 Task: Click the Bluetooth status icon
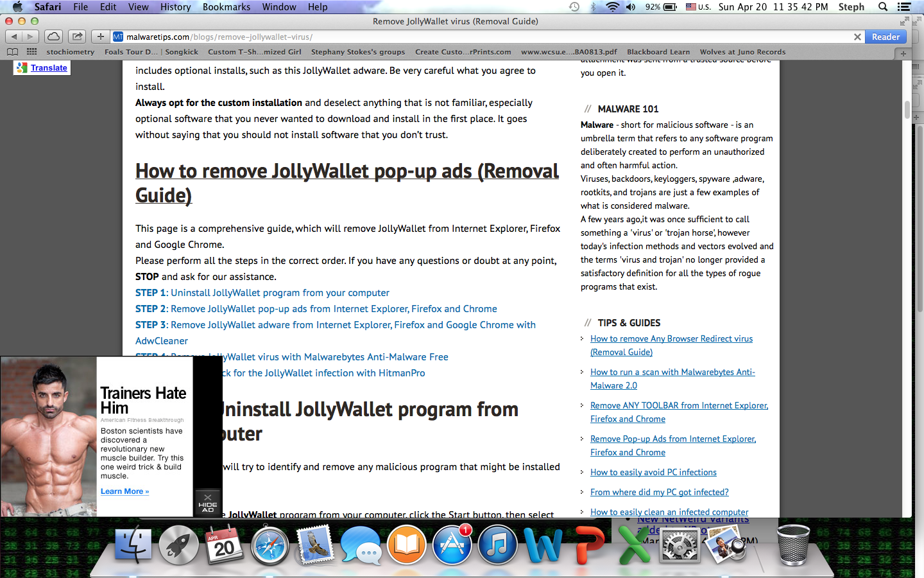click(594, 7)
